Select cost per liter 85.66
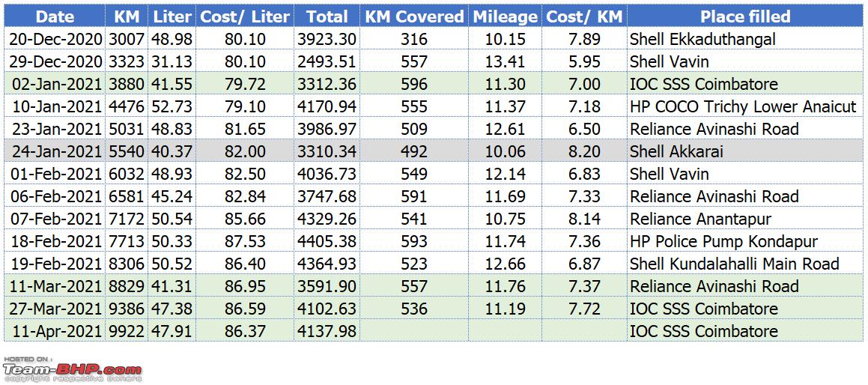 click(x=245, y=219)
